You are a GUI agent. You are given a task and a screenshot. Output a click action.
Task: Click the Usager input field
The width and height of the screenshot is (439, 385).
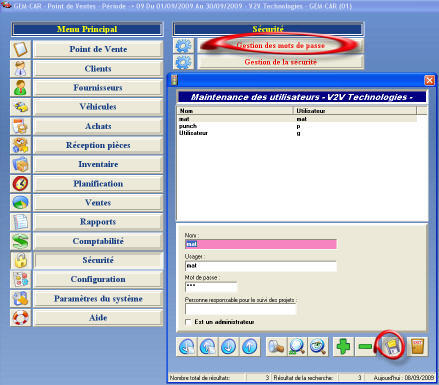pos(261,266)
